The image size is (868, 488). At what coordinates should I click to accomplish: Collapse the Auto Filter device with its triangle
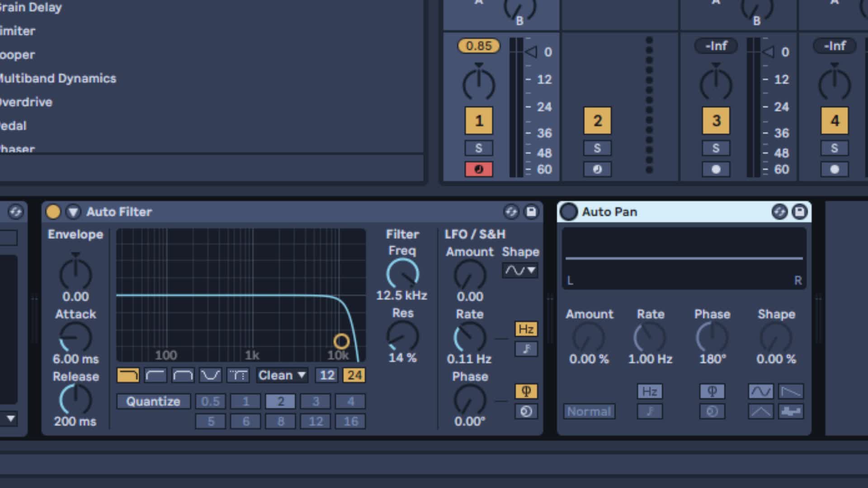(x=72, y=212)
